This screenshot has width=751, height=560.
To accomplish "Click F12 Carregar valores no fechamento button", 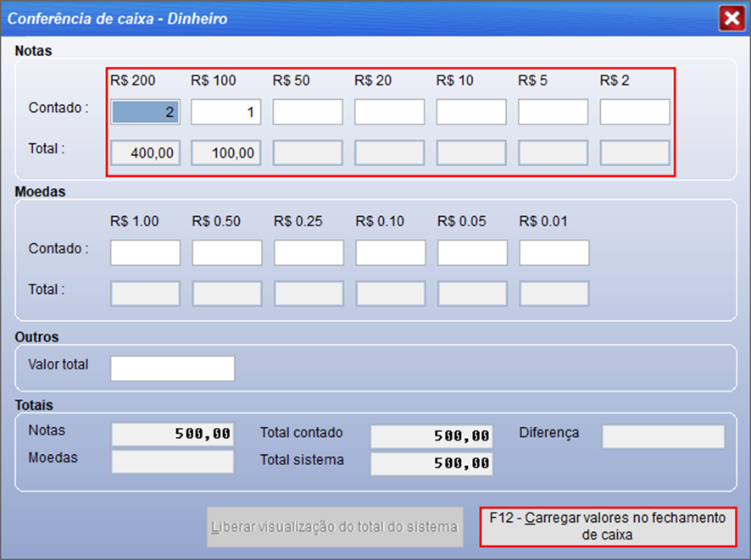I will click(x=608, y=526).
